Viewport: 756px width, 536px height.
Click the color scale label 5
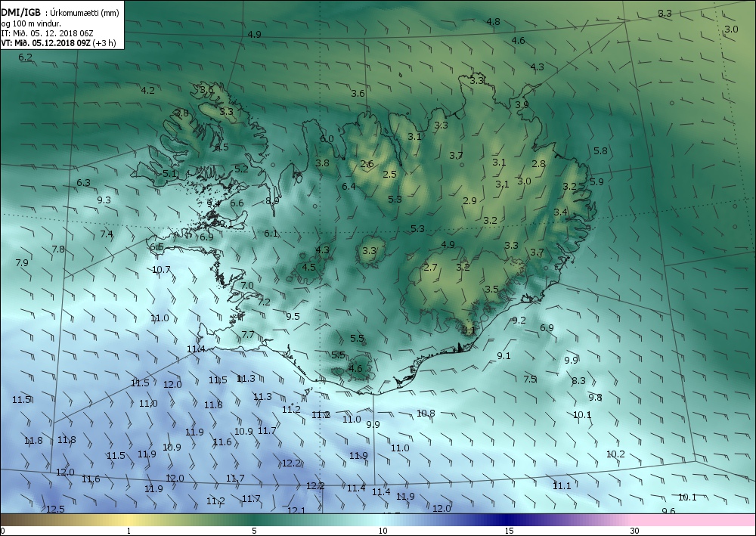254,531
